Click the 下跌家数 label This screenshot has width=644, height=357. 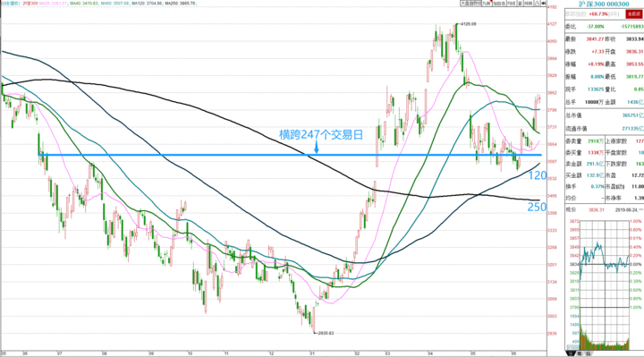pyautogui.click(x=616, y=164)
